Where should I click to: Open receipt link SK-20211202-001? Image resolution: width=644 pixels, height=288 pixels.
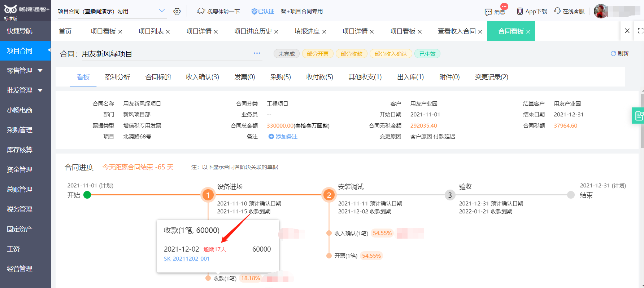click(187, 259)
